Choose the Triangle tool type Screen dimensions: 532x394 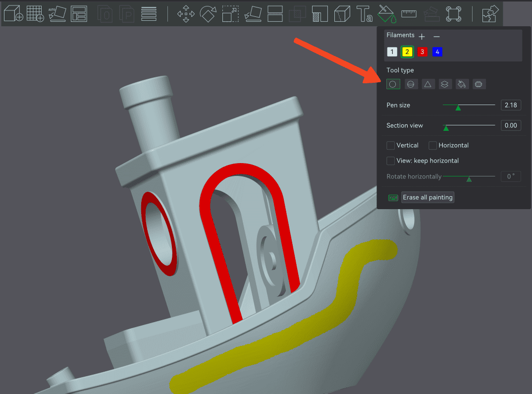427,84
